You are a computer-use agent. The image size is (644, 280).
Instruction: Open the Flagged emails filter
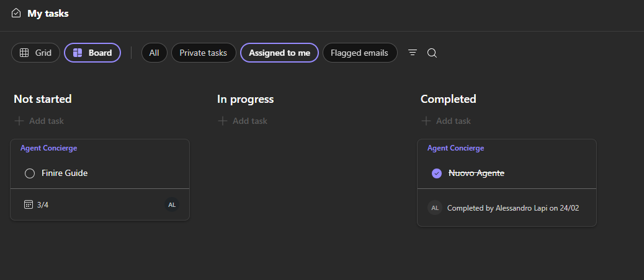tap(359, 53)
